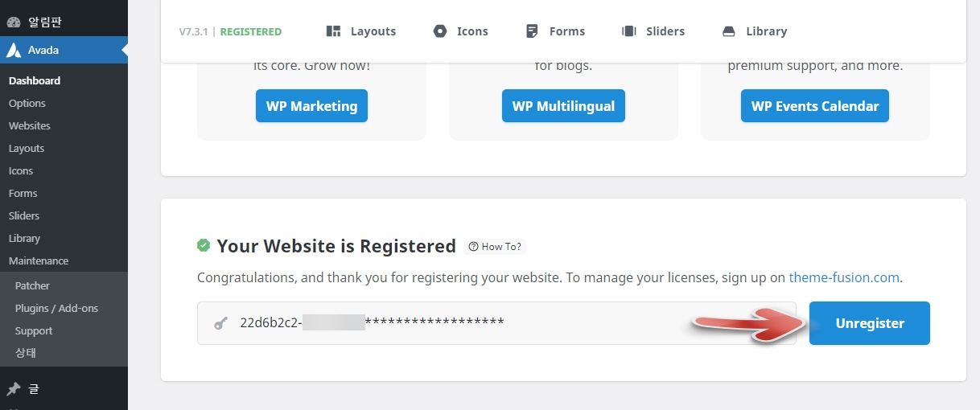Open the Layouts tab in top navigation

click(361, 31)
